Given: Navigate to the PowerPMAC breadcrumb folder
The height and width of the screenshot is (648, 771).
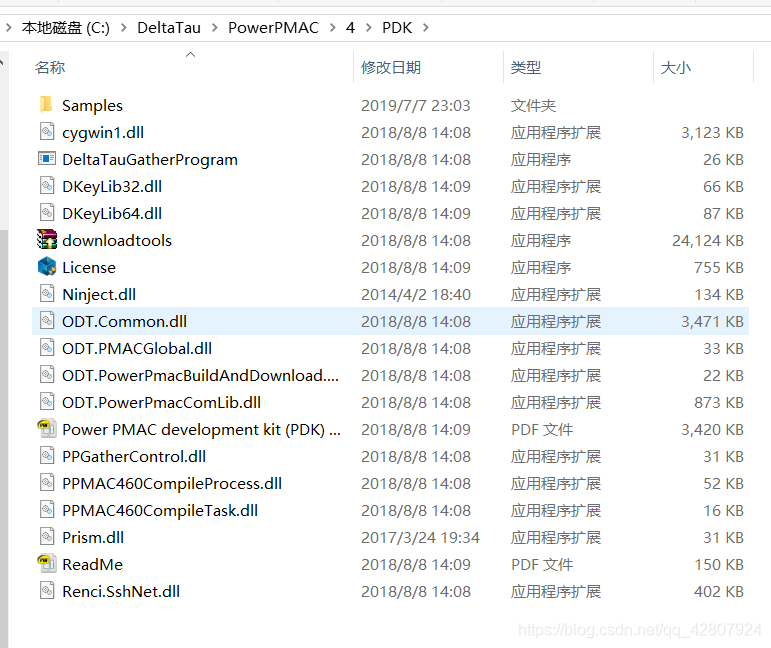Looking at the screenshot, I should [273, 28].
